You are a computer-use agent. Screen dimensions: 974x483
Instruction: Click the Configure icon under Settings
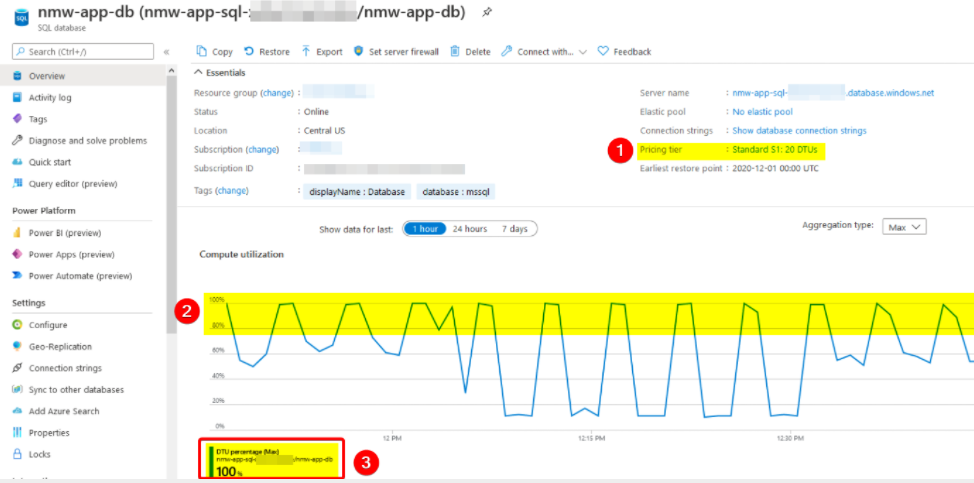[x=17, y=325]
